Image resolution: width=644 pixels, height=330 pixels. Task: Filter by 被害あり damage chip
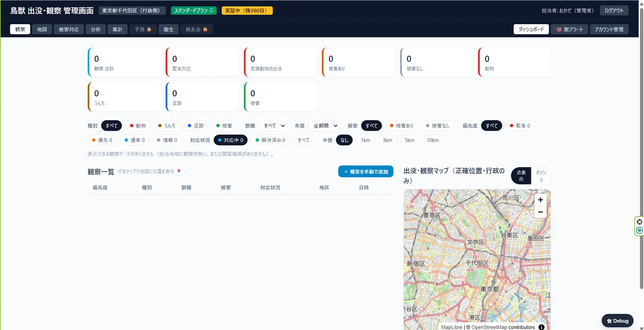(402, 126)
